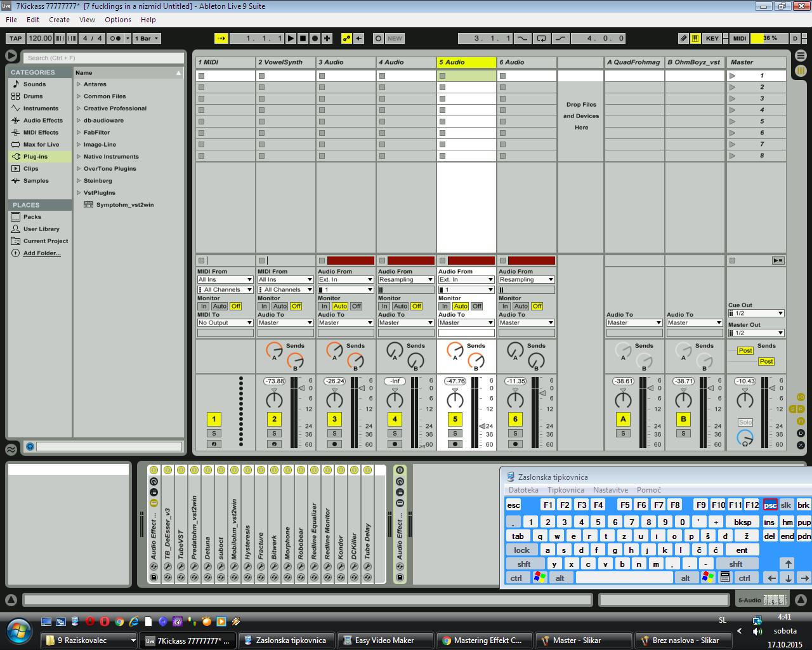Start playback with the Play button

[x=291, y=38]
